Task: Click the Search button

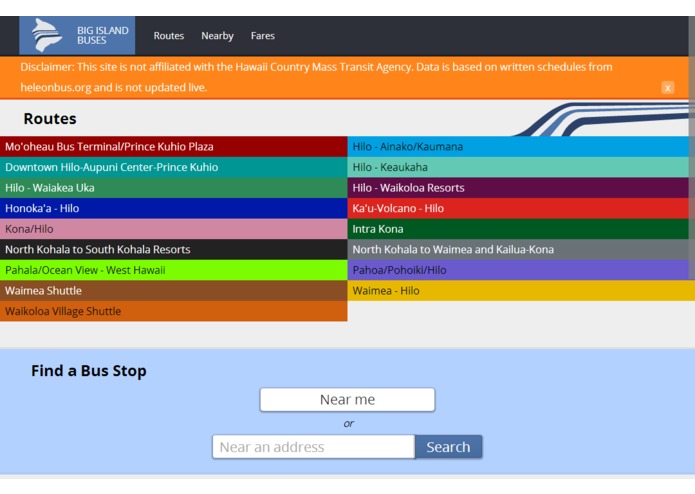Action: tap(449, 447)
